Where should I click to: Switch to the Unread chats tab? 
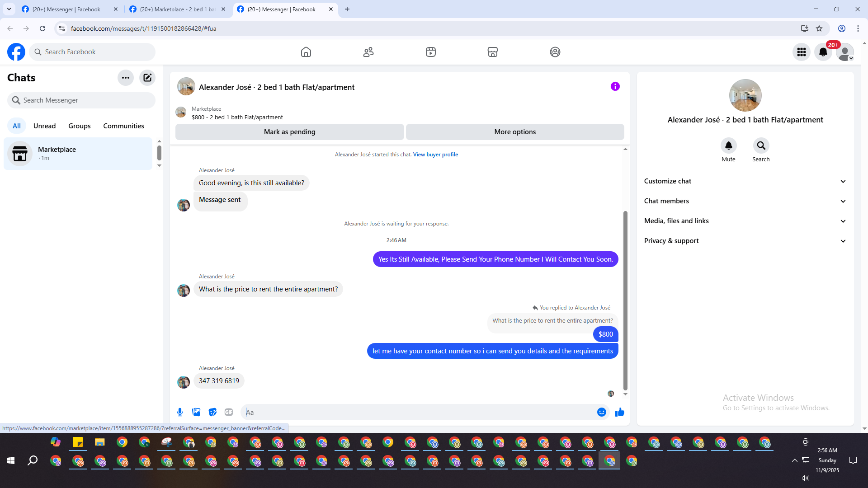coord(44,126)
